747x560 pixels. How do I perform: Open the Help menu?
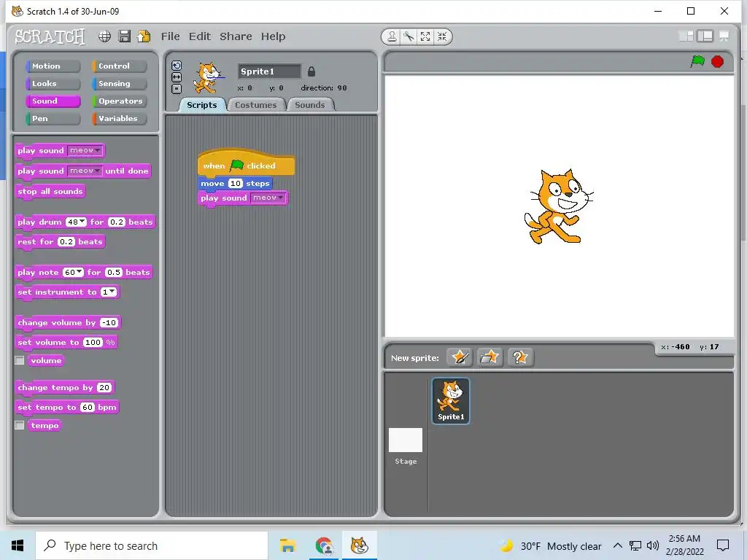click(x=273, y=36)
